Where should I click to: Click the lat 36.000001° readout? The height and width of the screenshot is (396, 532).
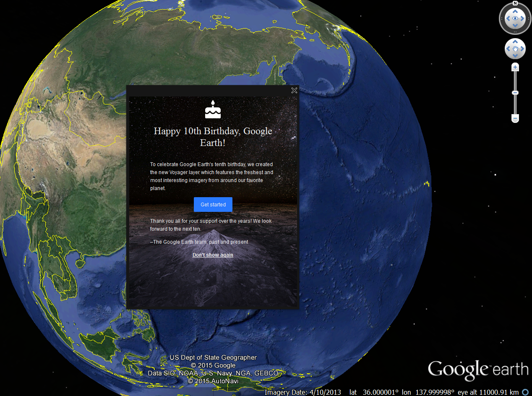[374, 392]
